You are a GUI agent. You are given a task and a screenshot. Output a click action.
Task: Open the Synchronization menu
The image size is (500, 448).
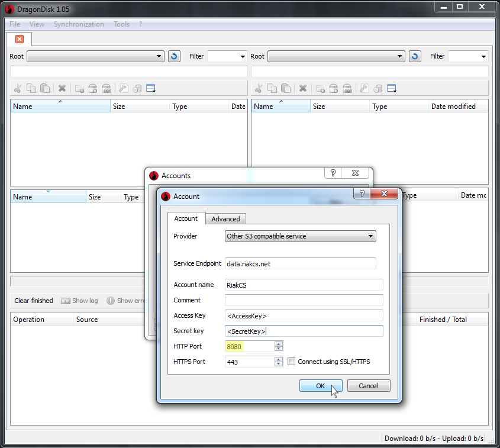[x=79, y=24]
